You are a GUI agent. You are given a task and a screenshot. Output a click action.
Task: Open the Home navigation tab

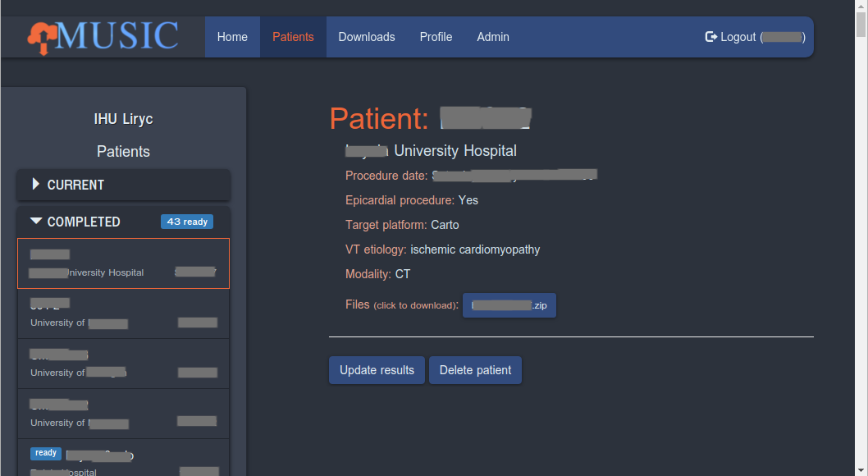(x=232, y=37)
